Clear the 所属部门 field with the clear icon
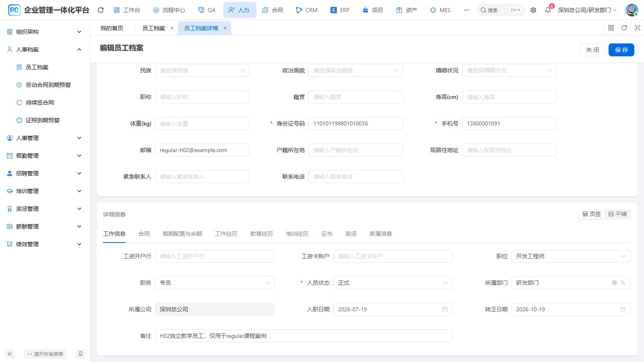Viewport: 644px width, 362px height. click(x=615, y=283)
